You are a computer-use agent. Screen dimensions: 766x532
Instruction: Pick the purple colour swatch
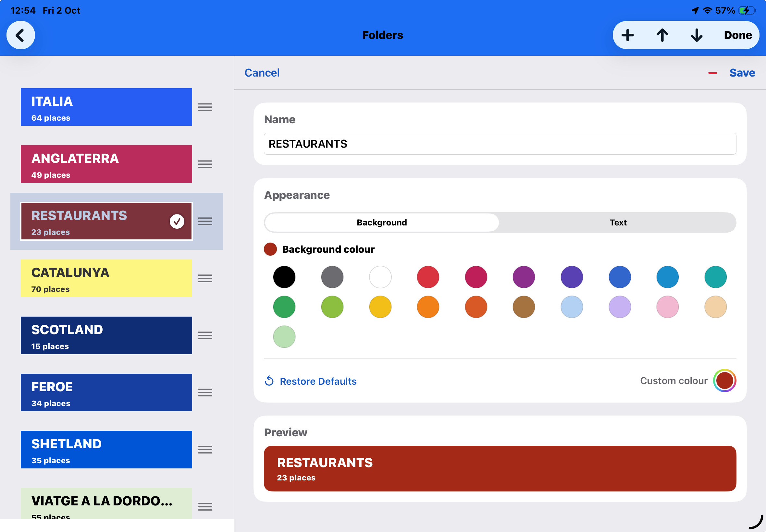pos(524,277)
